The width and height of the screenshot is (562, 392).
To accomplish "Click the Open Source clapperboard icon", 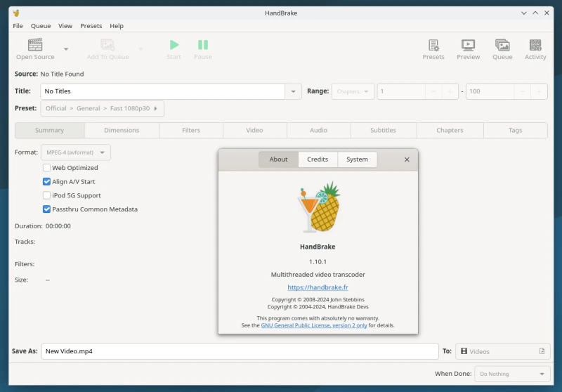I will click(35, 45).
